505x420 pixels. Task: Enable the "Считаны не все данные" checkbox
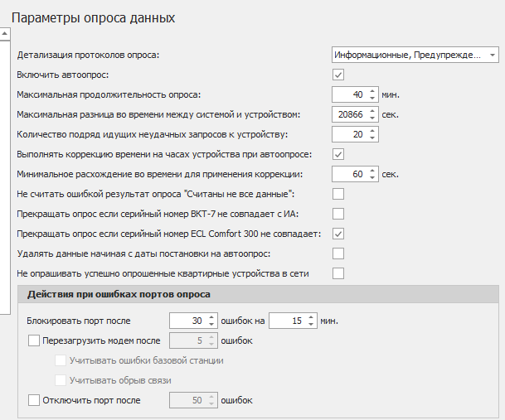338,194
